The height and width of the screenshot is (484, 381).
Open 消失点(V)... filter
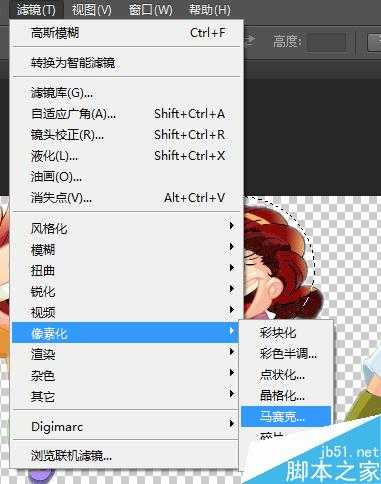(126, 198)
